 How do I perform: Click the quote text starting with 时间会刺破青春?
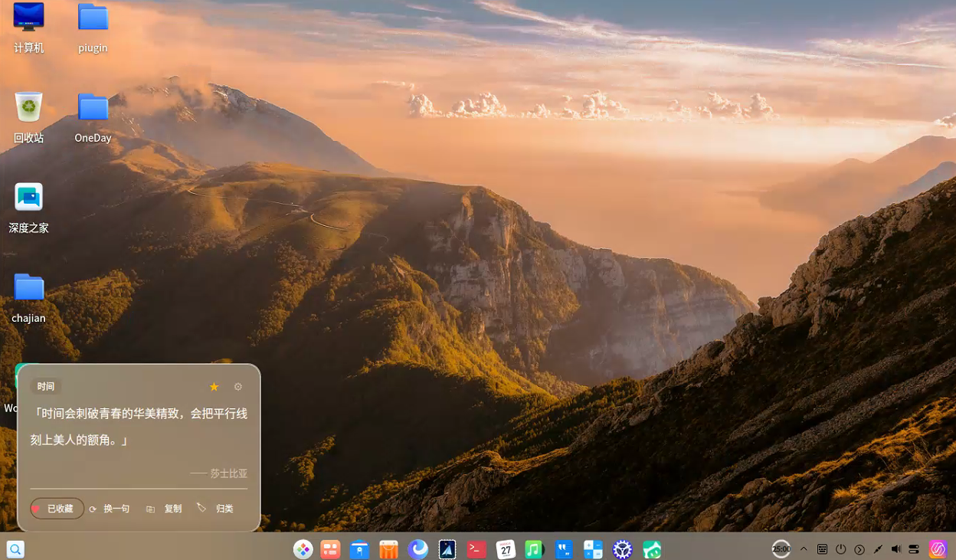139,427
